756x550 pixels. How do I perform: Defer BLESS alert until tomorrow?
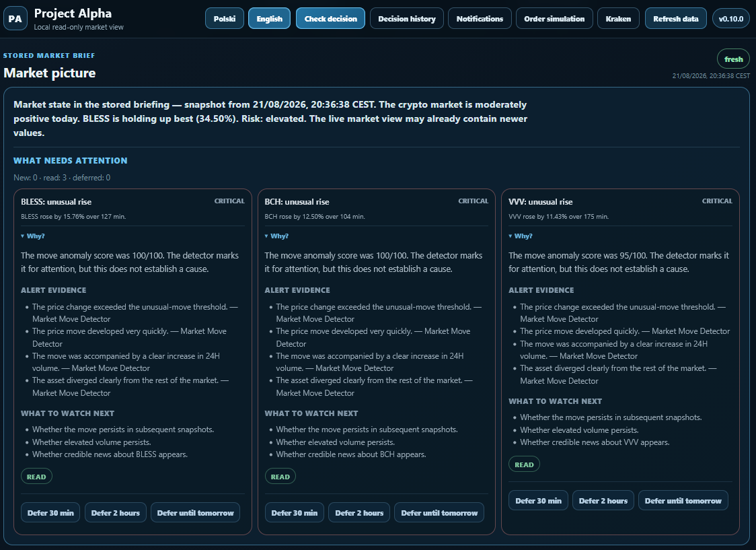[195, 513]
